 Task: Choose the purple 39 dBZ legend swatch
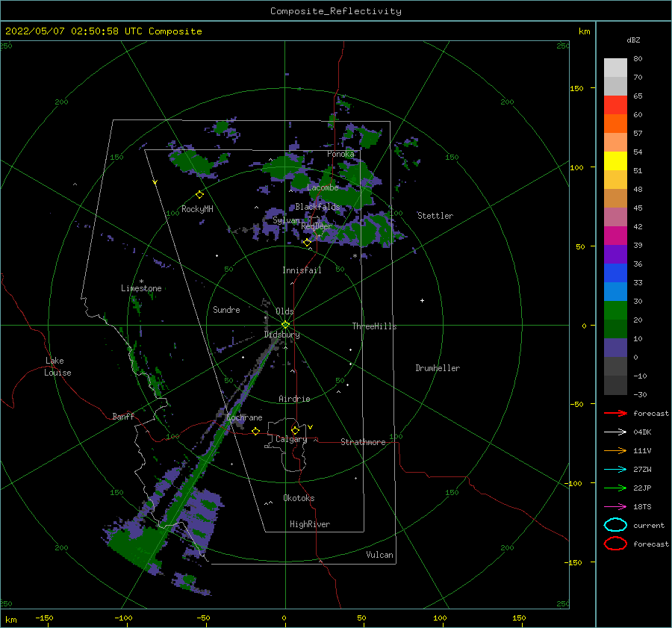(x=615, y=254)
